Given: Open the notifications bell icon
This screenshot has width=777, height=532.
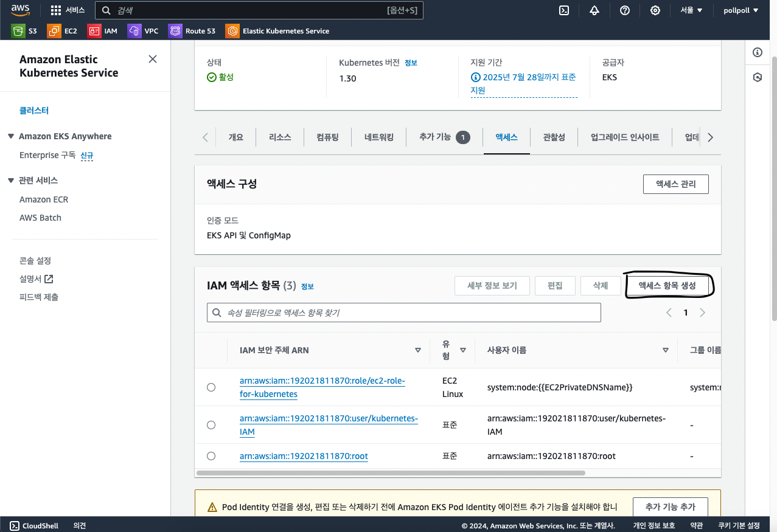Looking at the screenshot, I should pos(594,10).
